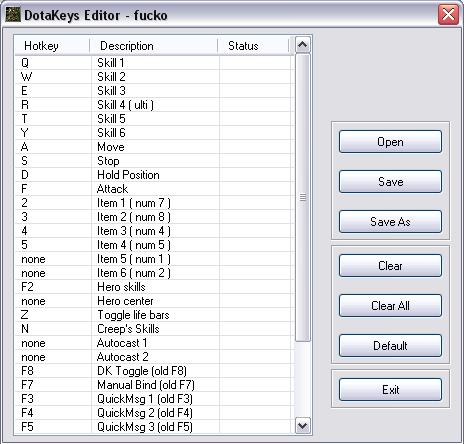Click the vertical scrollbar thumb
The width and height of the screenshot is (464, 444).
[x=303, y=197]
